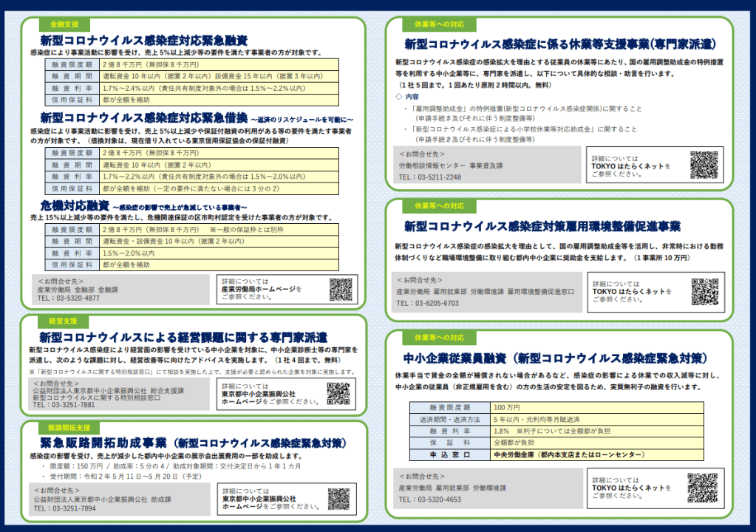Select the 金融支援 green label

(x=63, y=25)
